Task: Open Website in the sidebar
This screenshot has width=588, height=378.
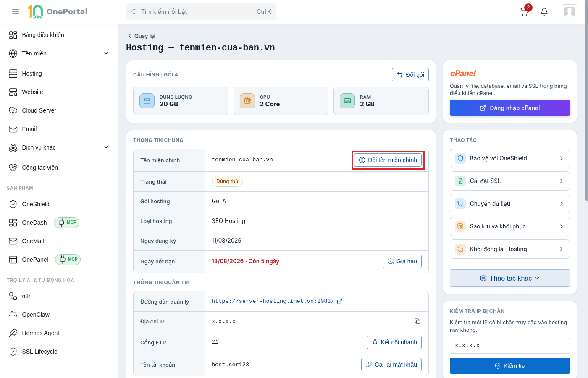Action: click(59, 92)
